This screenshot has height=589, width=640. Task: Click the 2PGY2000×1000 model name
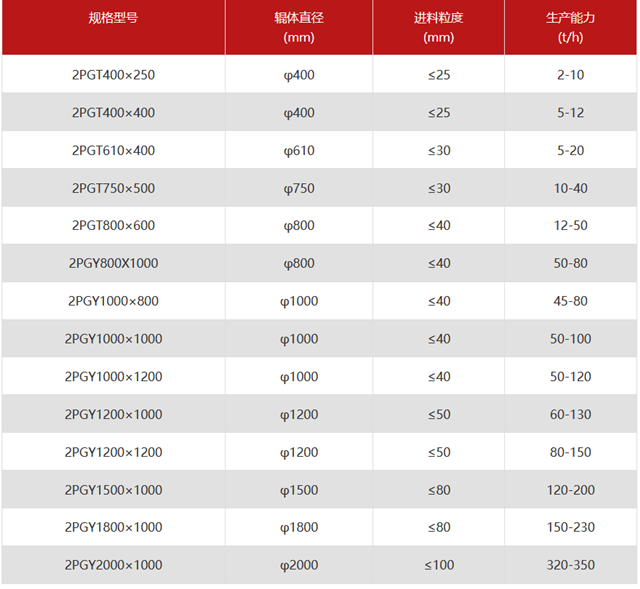[x=113, y=565]
